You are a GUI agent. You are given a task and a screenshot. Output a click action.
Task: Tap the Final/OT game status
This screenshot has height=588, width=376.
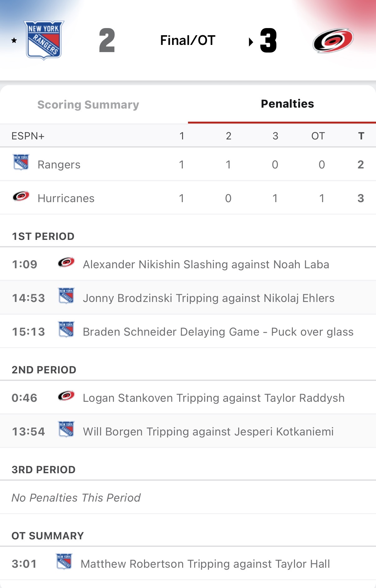188,41
